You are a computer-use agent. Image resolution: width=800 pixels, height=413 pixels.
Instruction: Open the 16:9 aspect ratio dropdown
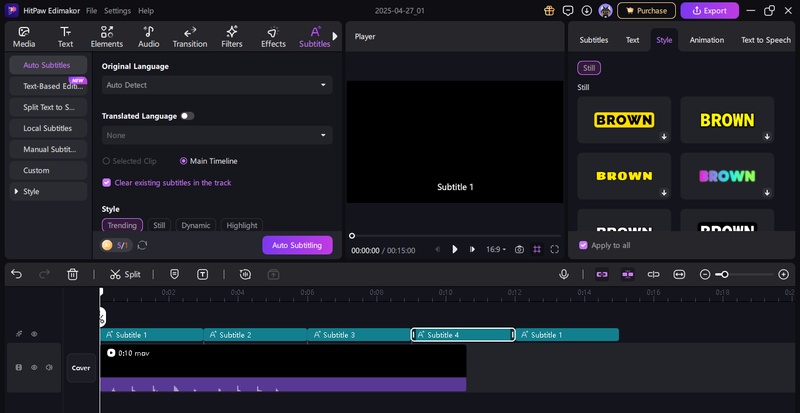(496, 249)
